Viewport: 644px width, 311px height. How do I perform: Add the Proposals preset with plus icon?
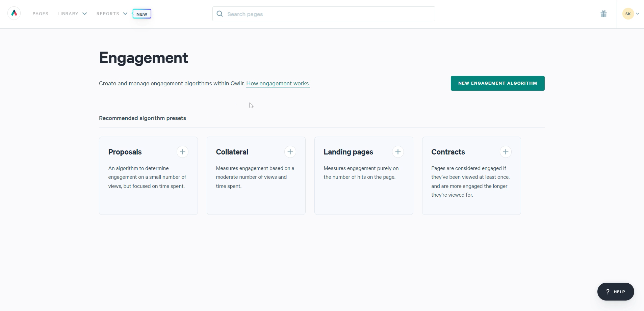[182, 152]
